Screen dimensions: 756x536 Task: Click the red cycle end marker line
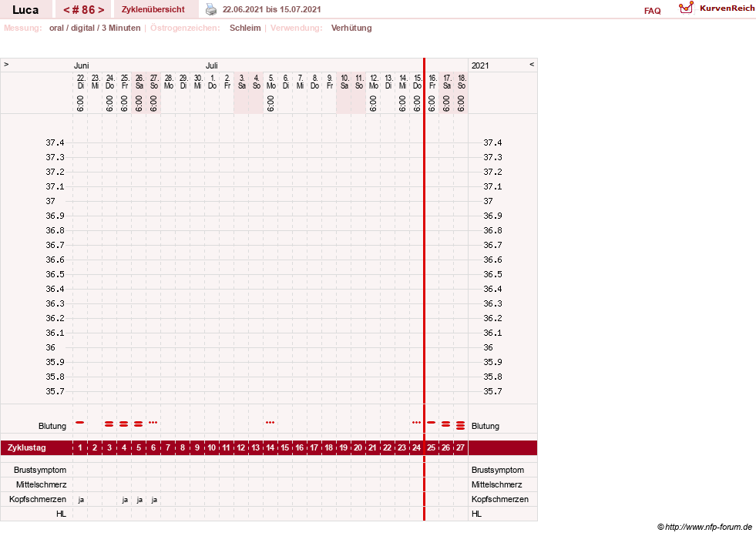point(425,290)
